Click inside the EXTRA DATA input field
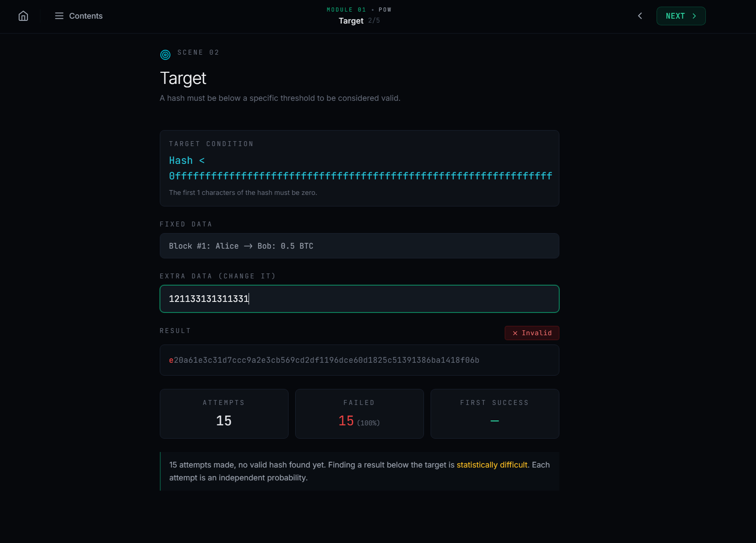 359,299
